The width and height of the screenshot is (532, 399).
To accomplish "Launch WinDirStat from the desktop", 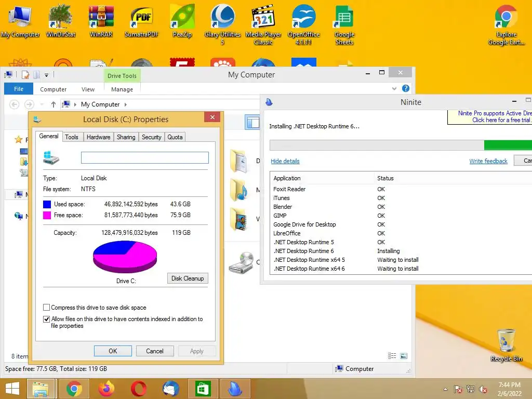I will [61, 21].
